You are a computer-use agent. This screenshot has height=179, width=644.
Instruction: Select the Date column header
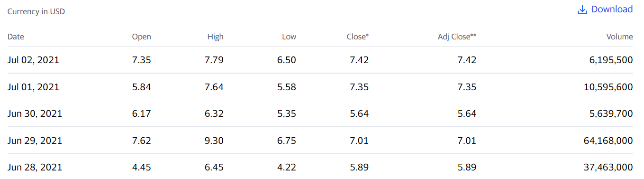click(16, 37)
